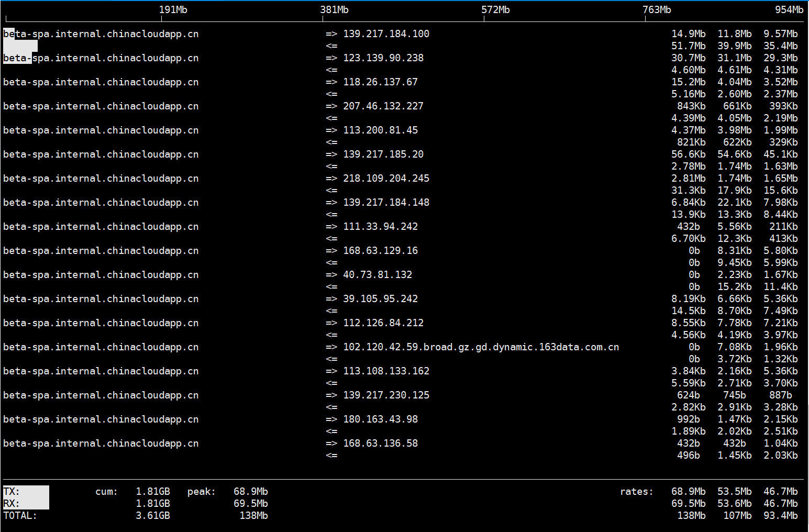Click the scale marker labeled 954Mb
Viewport: 809px width, 532px height.
click(x=790, y=9)
